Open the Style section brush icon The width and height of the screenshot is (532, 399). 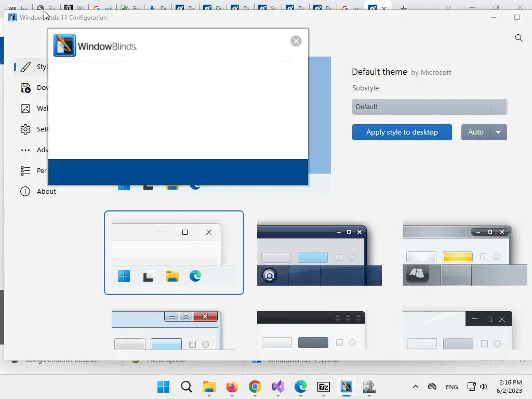click(25, 67)
